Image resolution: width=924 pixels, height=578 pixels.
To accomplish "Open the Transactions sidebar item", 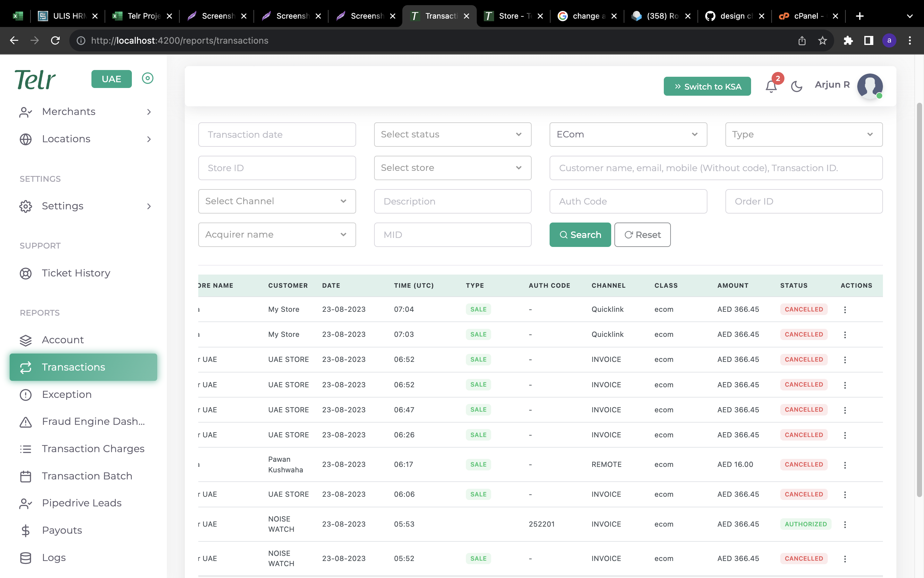I will [x=83, y=367].
